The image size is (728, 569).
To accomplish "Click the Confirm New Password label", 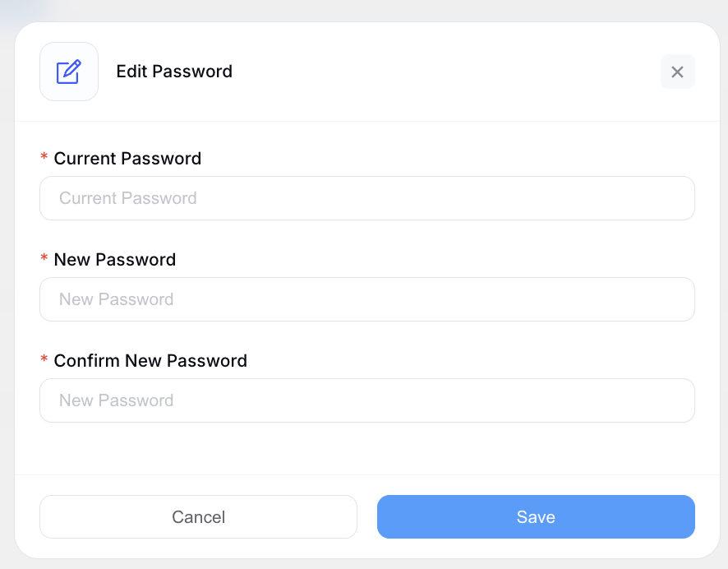I will 150,360.
